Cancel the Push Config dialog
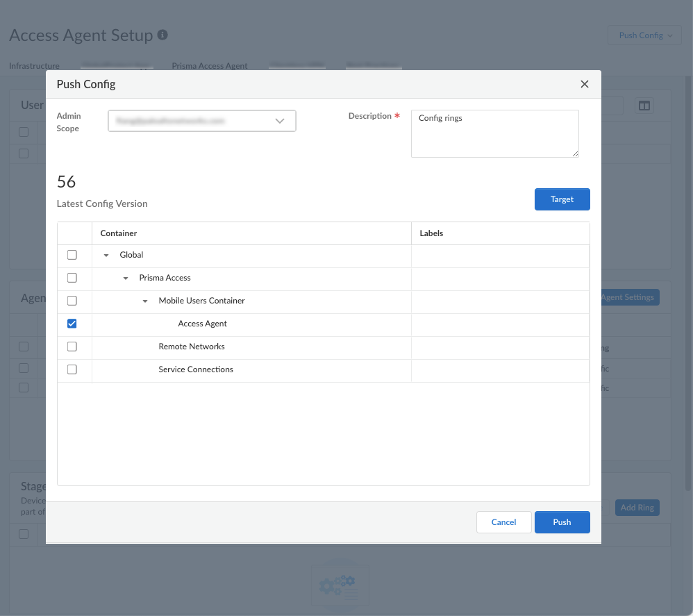The image size is (693, 616). pos(503,522)
